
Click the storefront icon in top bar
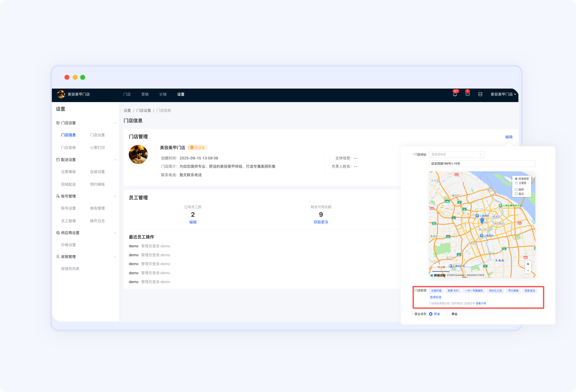tap(480, 94)
